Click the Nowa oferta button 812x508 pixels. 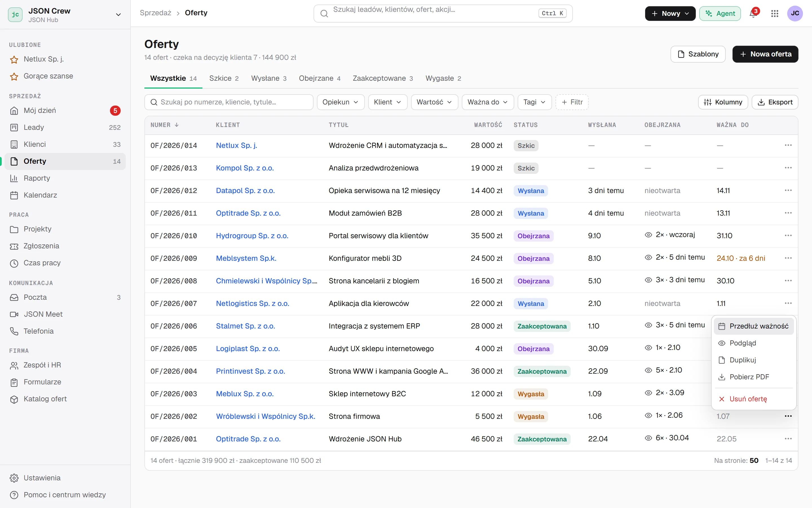[x=765, y=54]
